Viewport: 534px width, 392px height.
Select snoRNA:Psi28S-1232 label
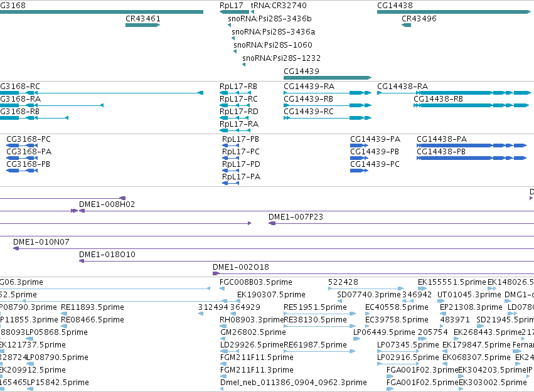281,58
